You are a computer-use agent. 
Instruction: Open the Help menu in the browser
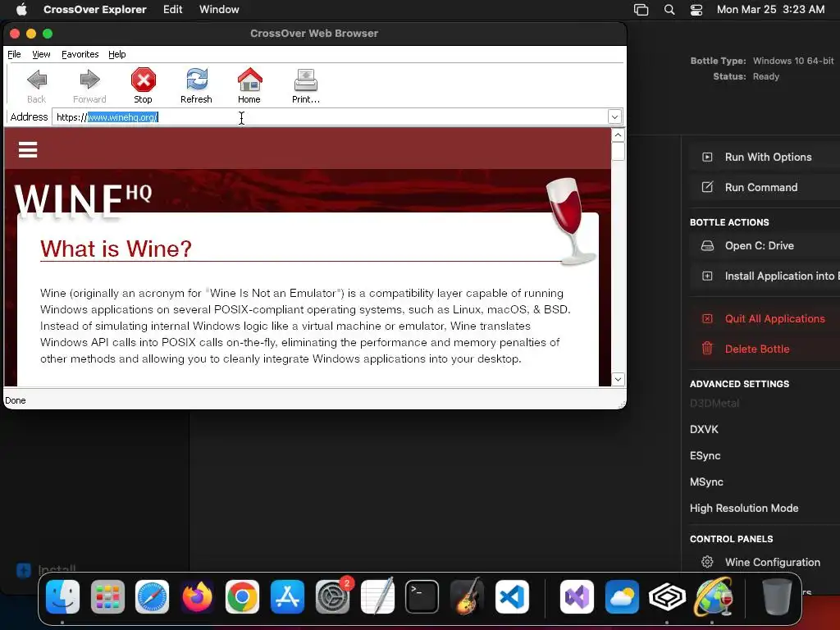116,54
